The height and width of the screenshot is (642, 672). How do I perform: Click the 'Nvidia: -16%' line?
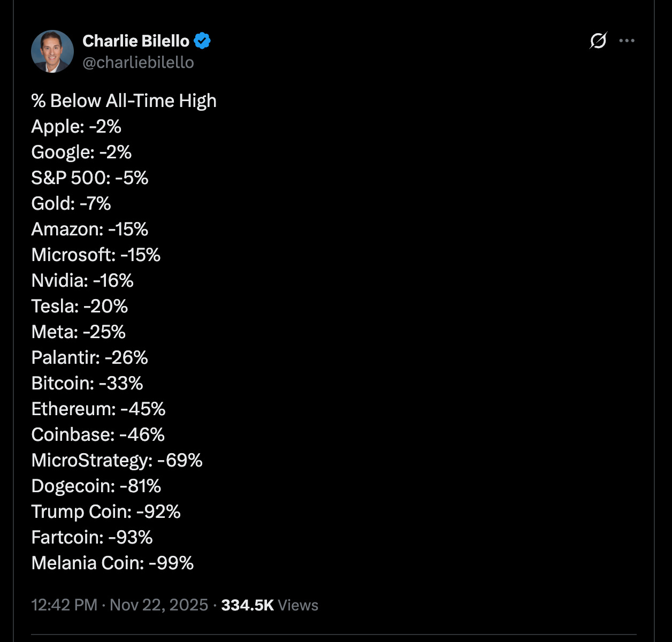(x=82, y=280)
